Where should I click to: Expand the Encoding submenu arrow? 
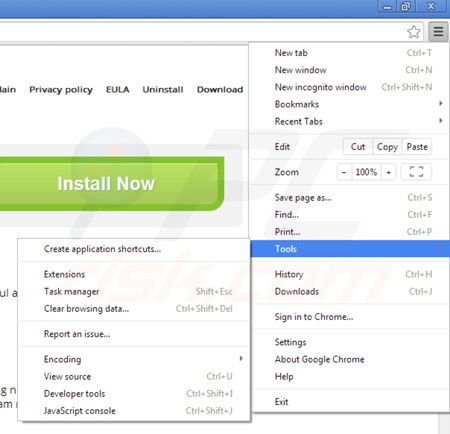tap(241, 359)
